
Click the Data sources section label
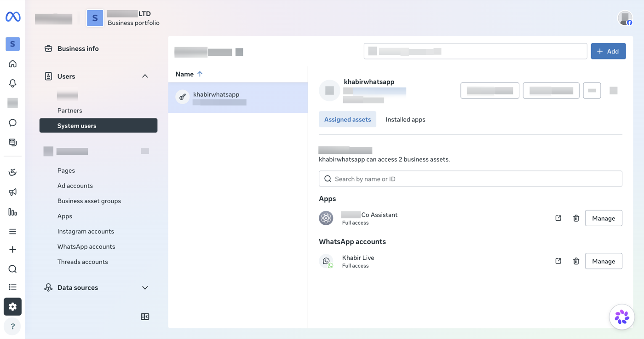click(78, 288)
